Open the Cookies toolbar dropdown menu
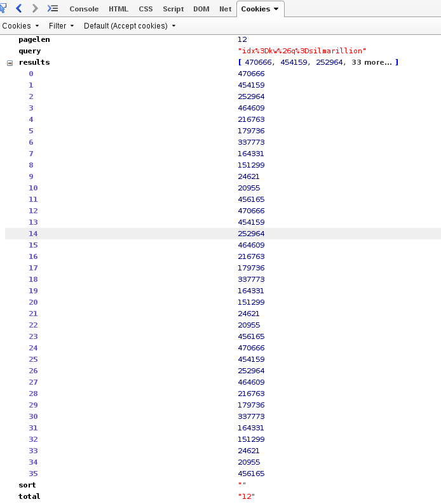441x504 pixels. coord(20,26)
